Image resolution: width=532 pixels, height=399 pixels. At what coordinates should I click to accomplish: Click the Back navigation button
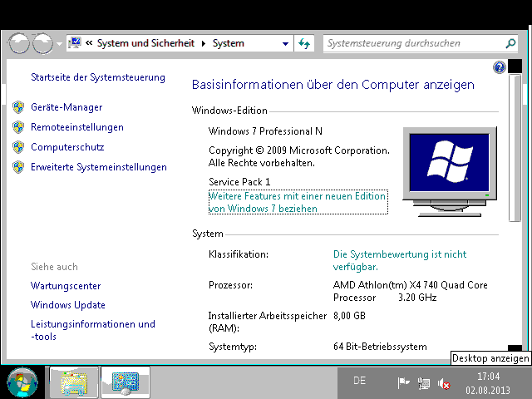point(18,43)
